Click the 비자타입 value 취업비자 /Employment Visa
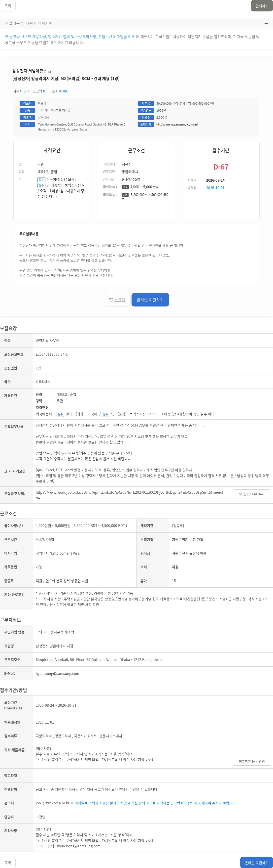 coord(58,553)
